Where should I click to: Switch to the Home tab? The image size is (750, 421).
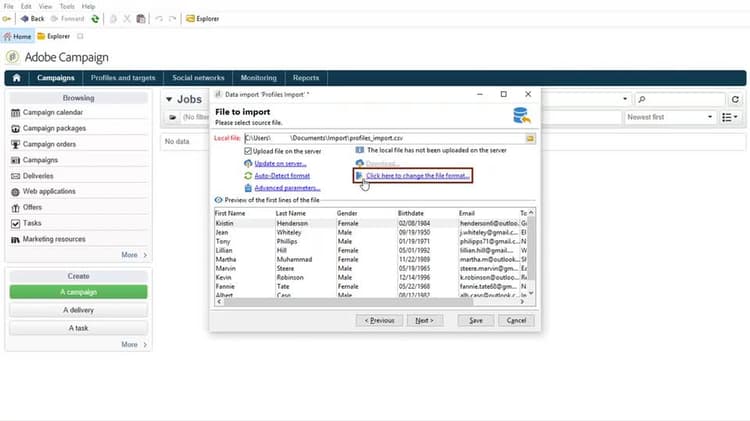pos(17,36)
